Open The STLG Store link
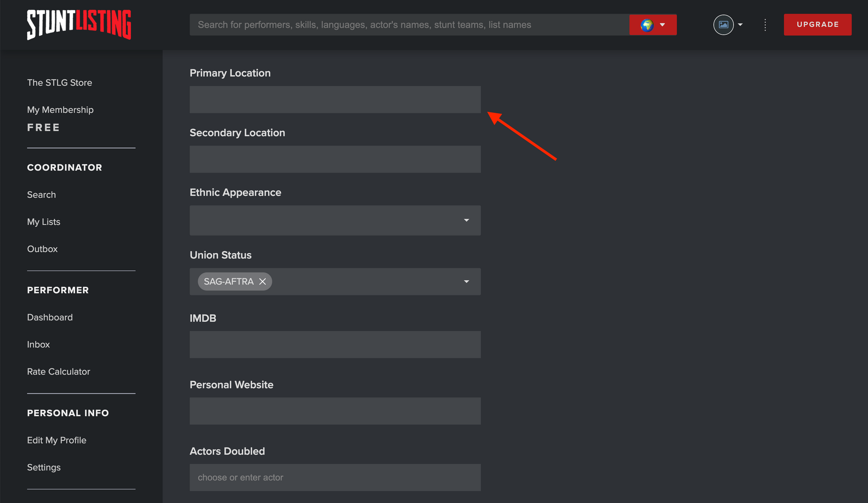Screen dimensions: 868x503 [x=59, y=83]
